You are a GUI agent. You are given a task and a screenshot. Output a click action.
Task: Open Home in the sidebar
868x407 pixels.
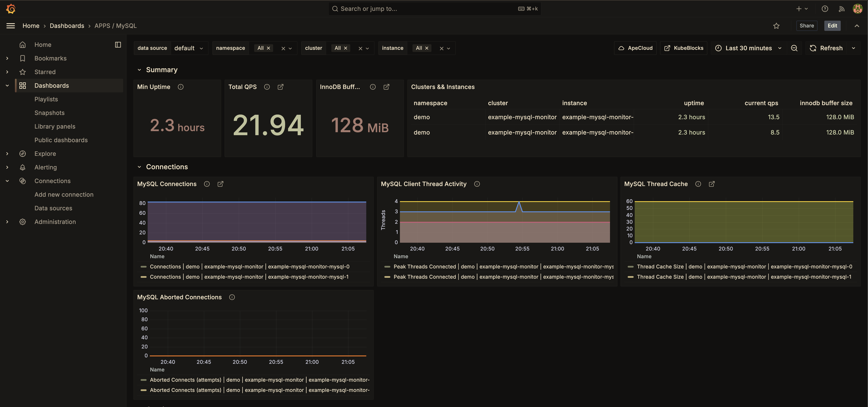point(43,45)
